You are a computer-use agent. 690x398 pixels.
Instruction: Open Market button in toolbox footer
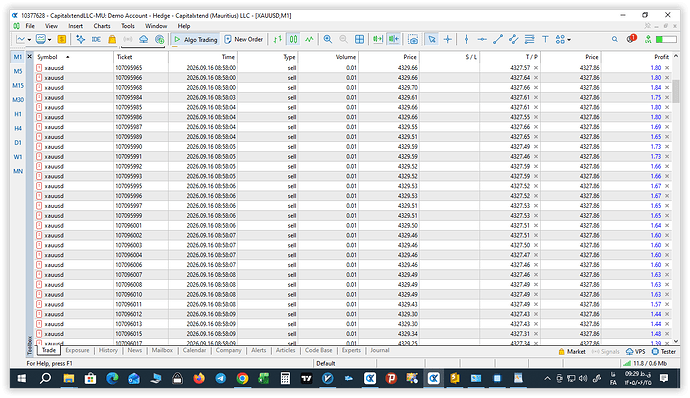(572, 351)
